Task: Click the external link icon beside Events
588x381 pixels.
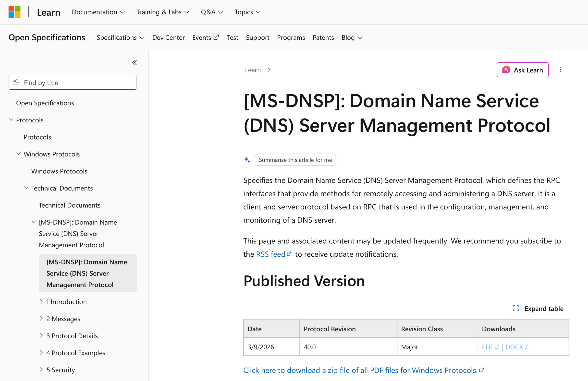Action: click(216, 37)
